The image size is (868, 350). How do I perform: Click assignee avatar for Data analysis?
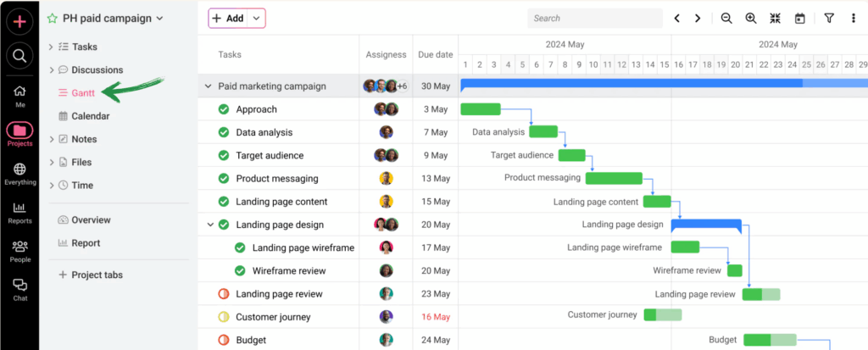tap(386, 132)
